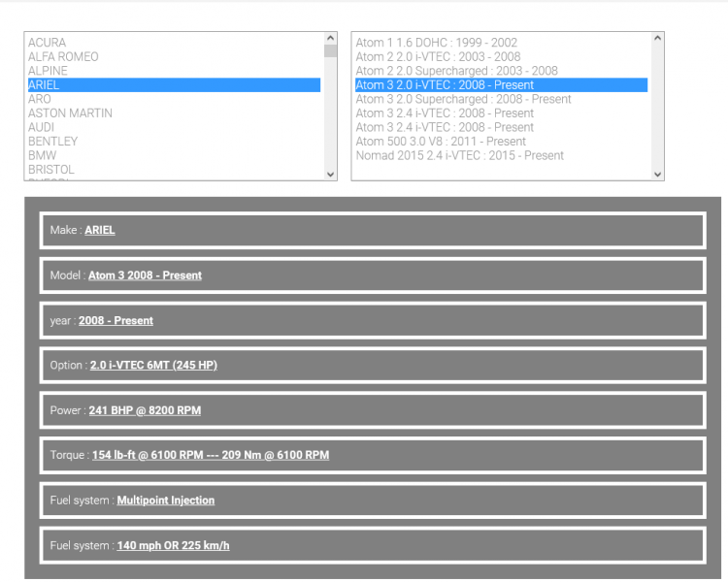Select ASTON MARTIN in the make list

(x=174, y=113)
